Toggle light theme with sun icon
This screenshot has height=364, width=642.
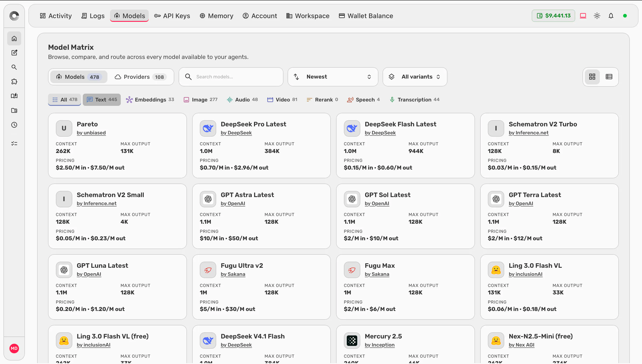(597, 16)
